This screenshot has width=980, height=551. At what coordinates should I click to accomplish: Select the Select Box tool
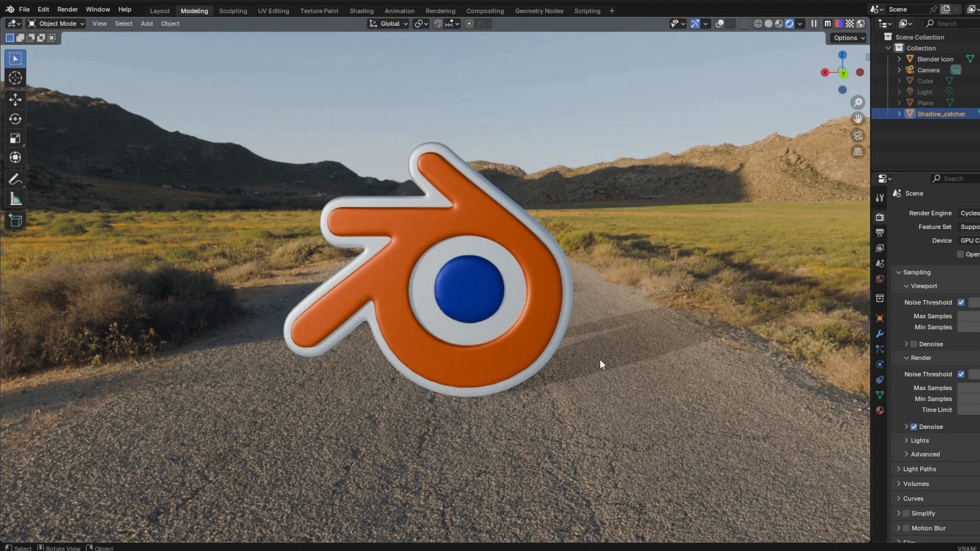(15, 59)
